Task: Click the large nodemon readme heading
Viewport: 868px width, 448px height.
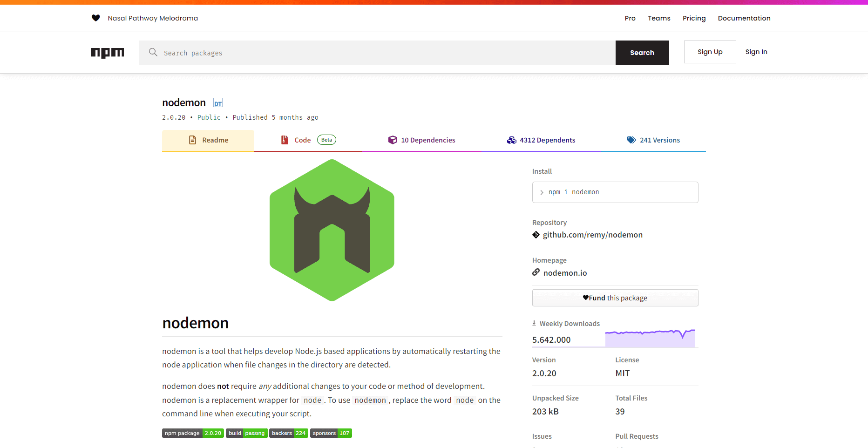Action: point(196,323)
